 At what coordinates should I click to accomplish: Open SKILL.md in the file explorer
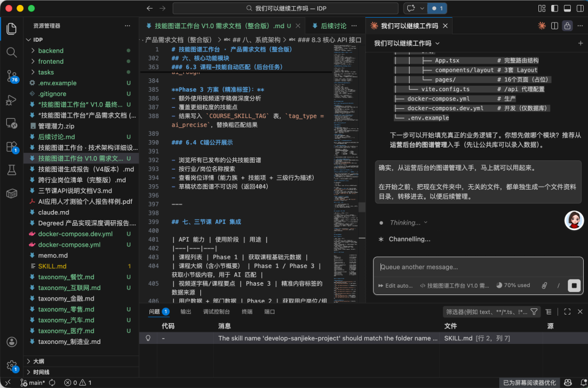[x=52, y=266]
